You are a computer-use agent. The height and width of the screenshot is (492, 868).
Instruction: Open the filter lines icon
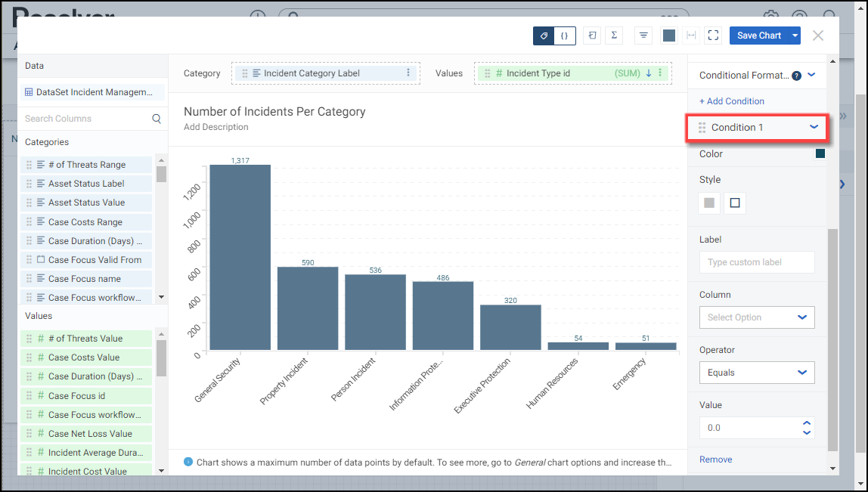[x=643, y=36]
